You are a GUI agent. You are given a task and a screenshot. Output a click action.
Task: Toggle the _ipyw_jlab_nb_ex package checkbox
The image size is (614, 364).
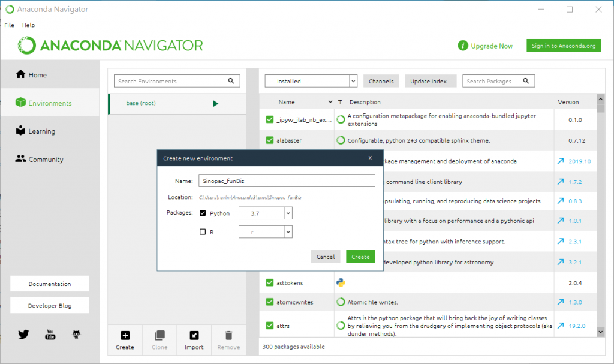(269, 119)
